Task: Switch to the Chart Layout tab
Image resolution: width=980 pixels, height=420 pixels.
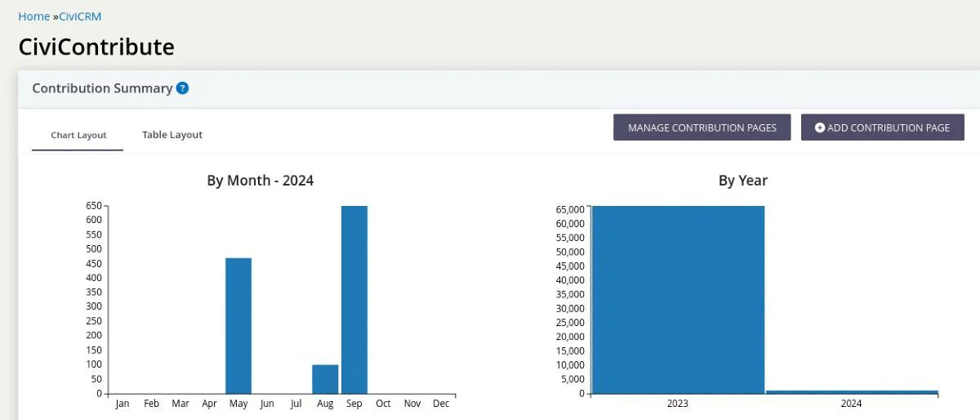Action: [x=78, y=136]
